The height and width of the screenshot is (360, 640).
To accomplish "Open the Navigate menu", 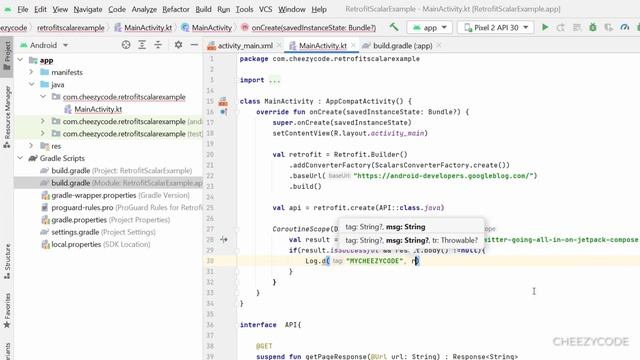I will click(x=88, y=9).
